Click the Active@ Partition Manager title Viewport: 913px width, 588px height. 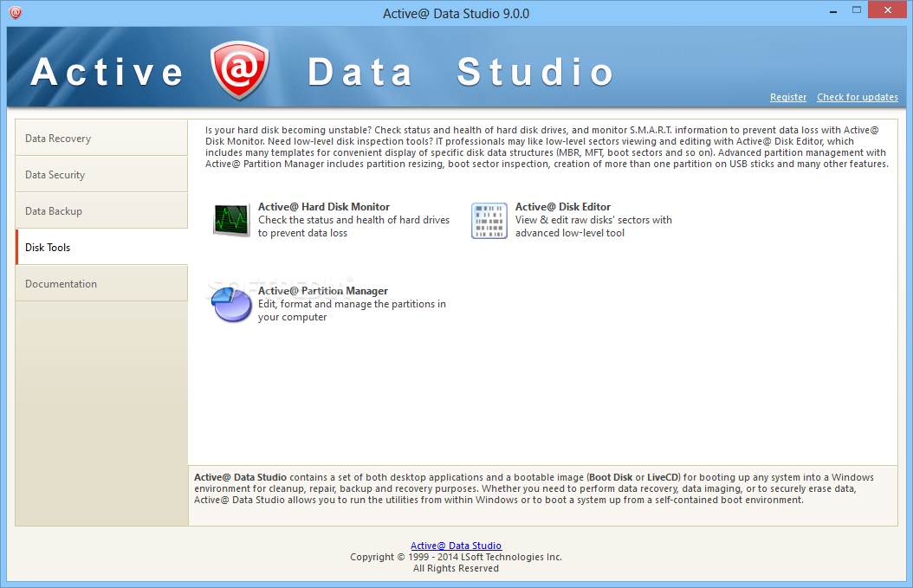(322, 290)
